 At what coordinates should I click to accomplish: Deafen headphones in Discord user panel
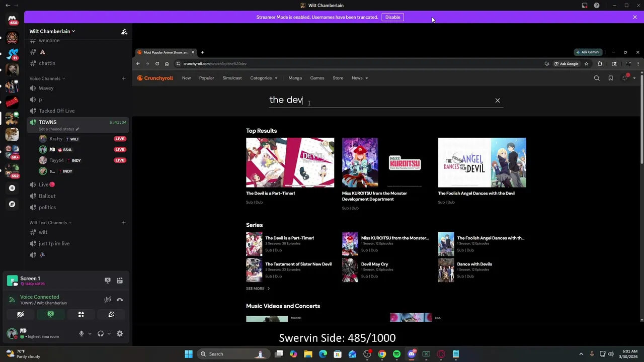pos(100,333)
